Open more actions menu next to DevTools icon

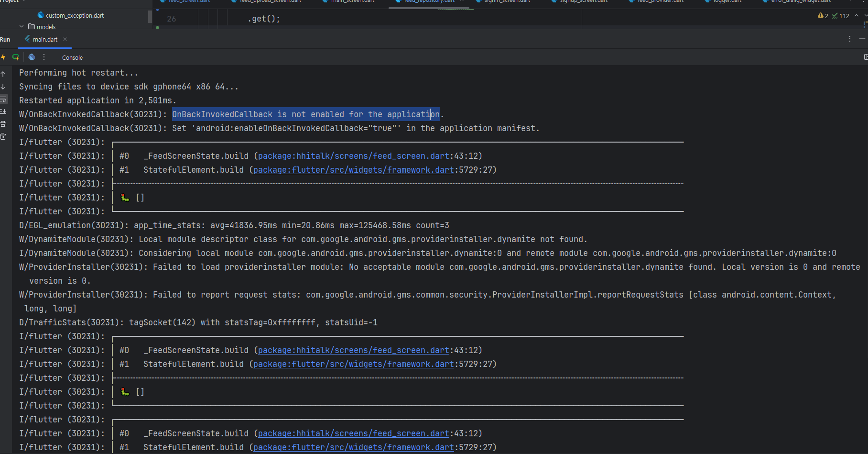44,57
